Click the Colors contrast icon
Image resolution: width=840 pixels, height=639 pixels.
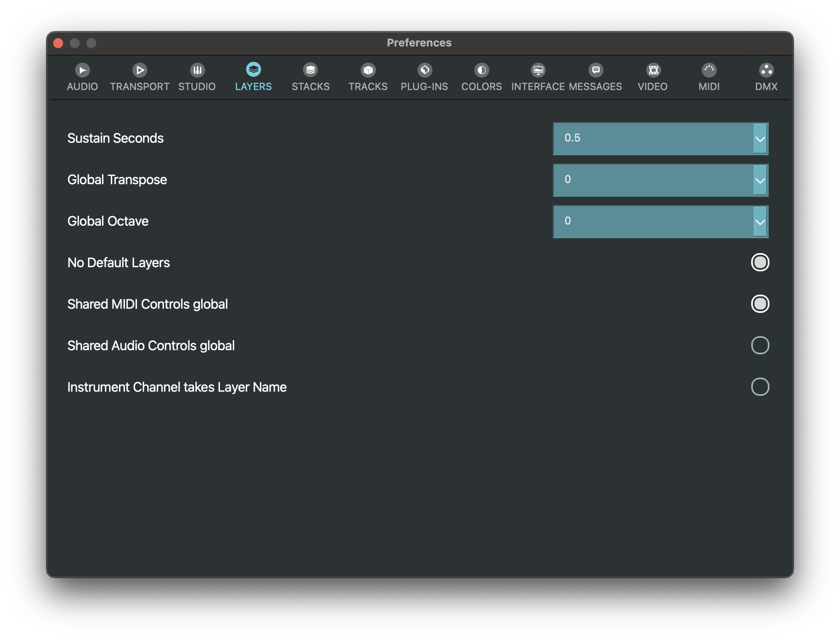(x=481, y=70)
